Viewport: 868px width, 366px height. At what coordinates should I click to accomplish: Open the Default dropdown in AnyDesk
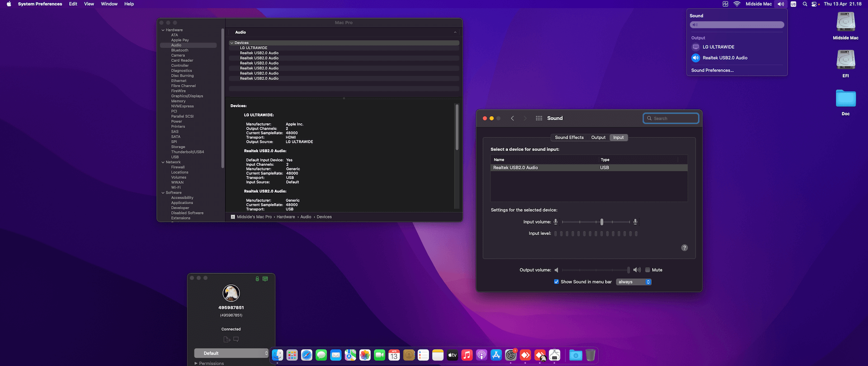231,353
